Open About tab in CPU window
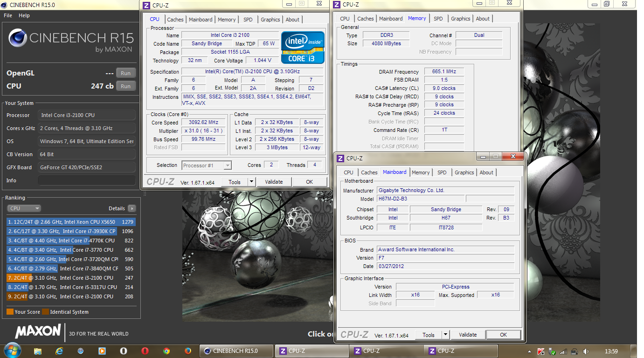Viewport: 644px width, 358px height. pyautogui.click(x=292, y=20)
